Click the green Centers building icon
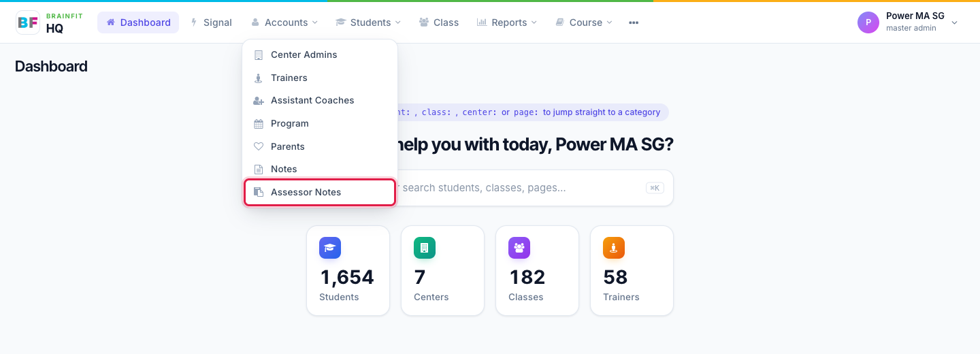This screenshot has height=354, width=980. click(425, 248)
